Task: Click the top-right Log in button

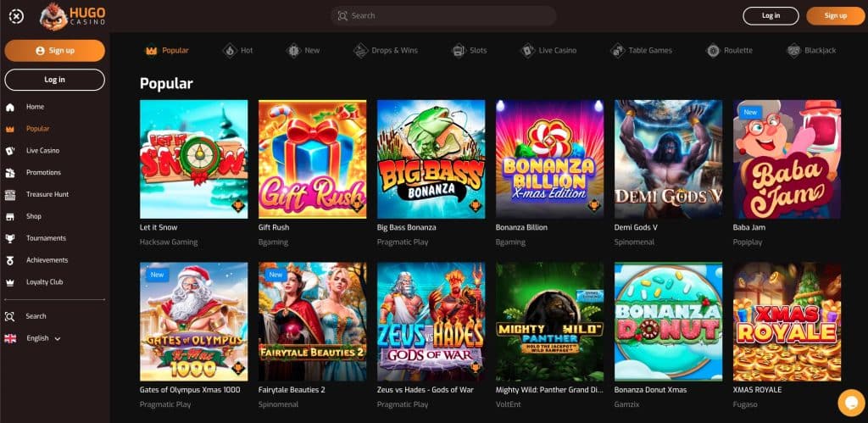Action: [771, 16]
